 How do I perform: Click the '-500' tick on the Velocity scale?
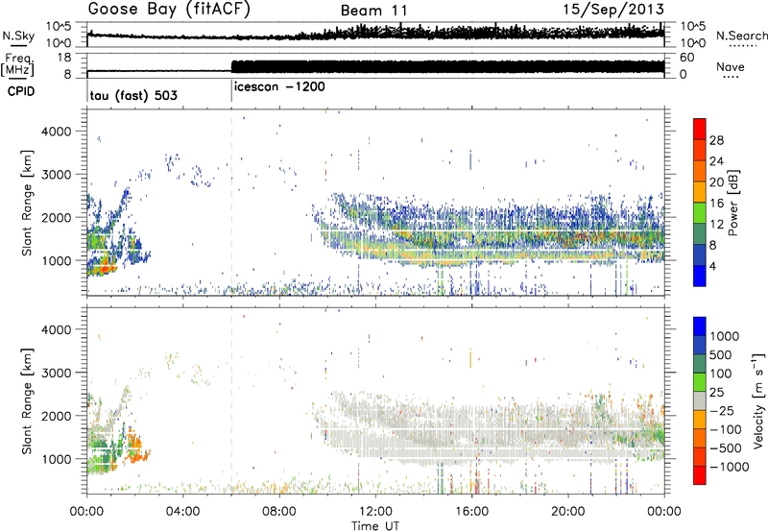tap(726, 447)
